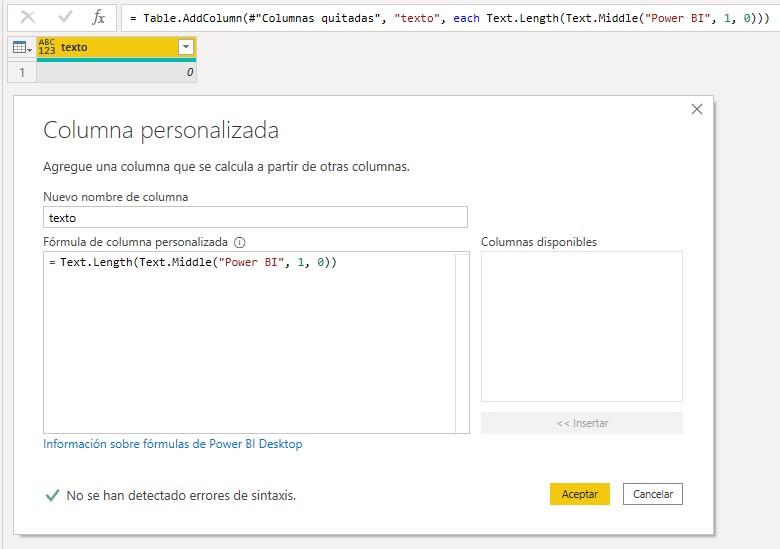Click inside the custom column formula editor
This screenshot has width=780, height=549.
(x=248, y=340)
